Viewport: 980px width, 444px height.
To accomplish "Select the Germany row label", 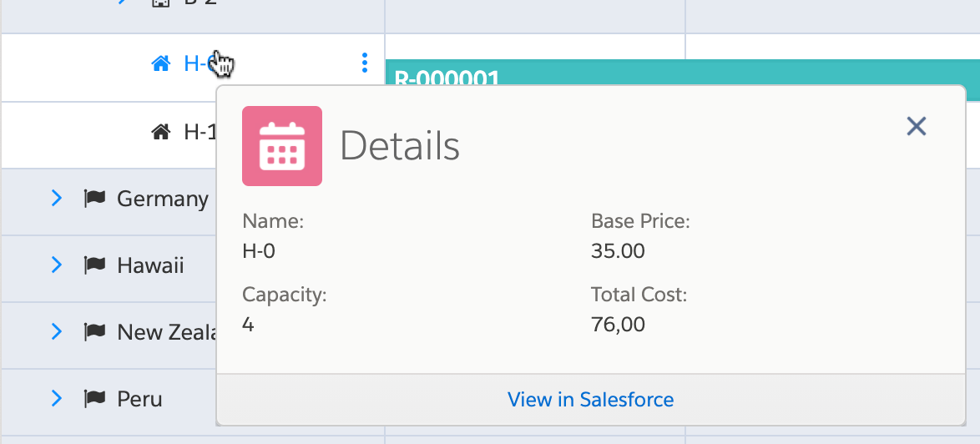I will (163, 199).
